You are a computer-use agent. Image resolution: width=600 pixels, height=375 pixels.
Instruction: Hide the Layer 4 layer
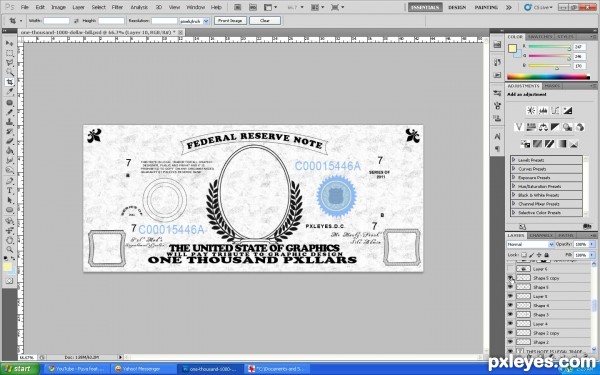(x=510, y=324)
